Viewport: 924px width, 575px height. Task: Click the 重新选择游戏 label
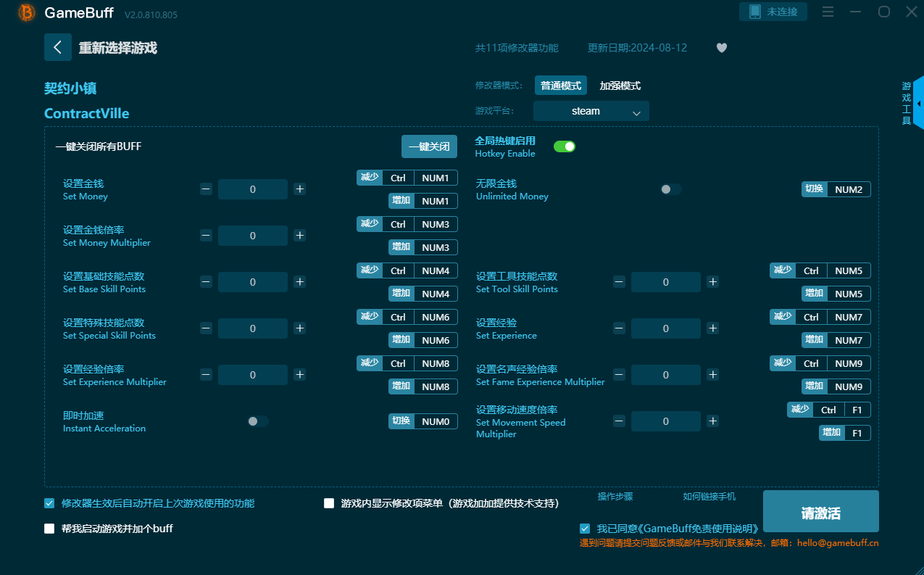coord(118,48)
